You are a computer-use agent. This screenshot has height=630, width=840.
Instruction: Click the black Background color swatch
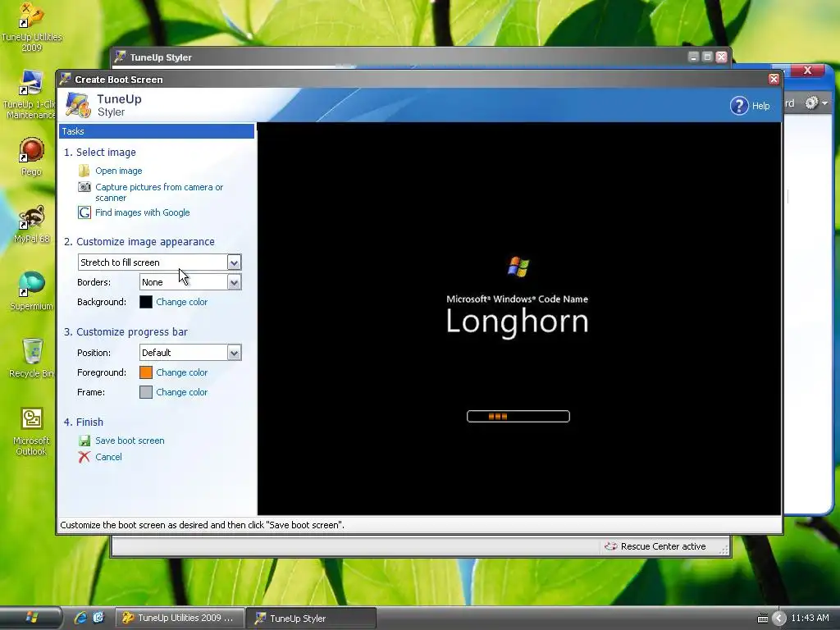coord(146,302)
